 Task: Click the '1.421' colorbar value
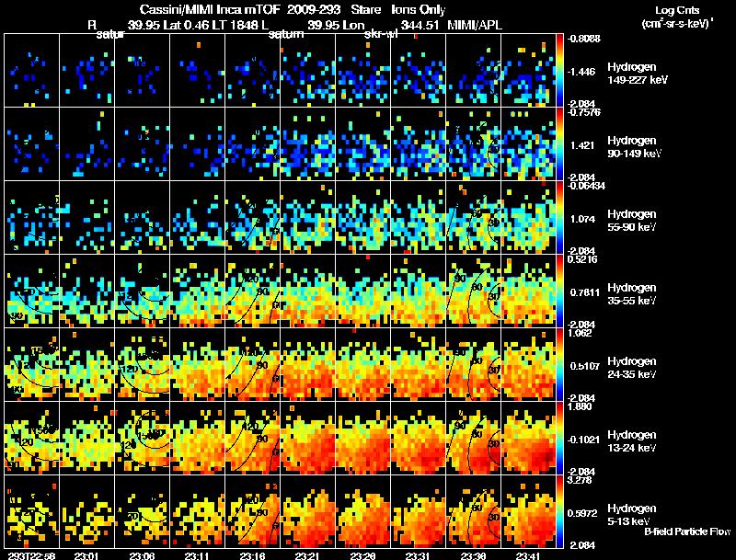[582, 145]
